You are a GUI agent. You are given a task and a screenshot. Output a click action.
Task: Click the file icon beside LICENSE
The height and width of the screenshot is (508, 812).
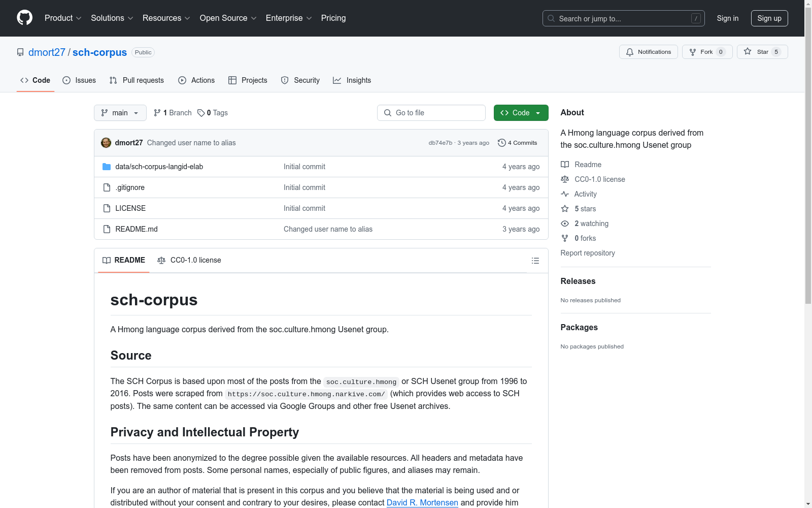(107, 208)
